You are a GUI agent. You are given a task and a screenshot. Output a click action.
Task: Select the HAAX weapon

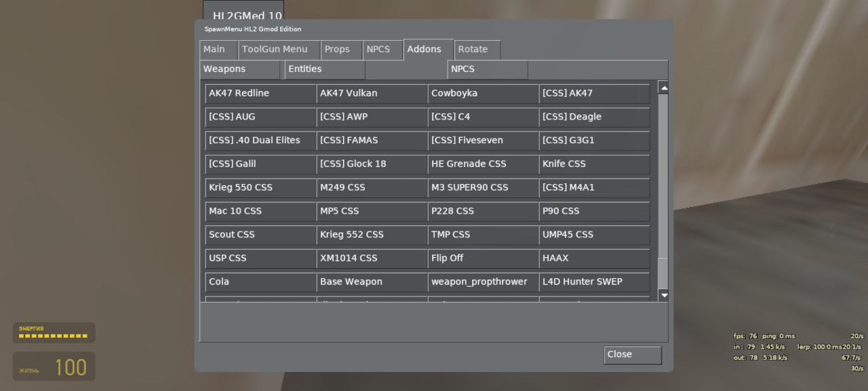pyautogui.click(x=594, y=258)
